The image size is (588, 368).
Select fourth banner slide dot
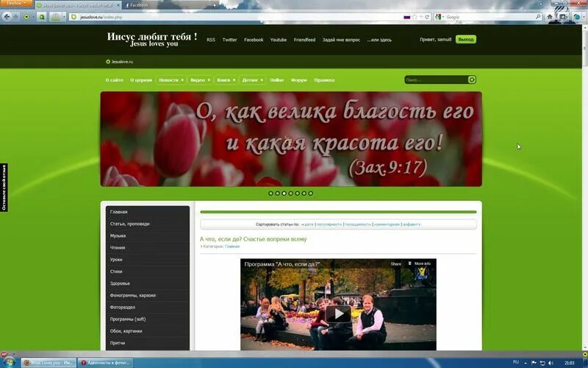click(x=290, y=194)
